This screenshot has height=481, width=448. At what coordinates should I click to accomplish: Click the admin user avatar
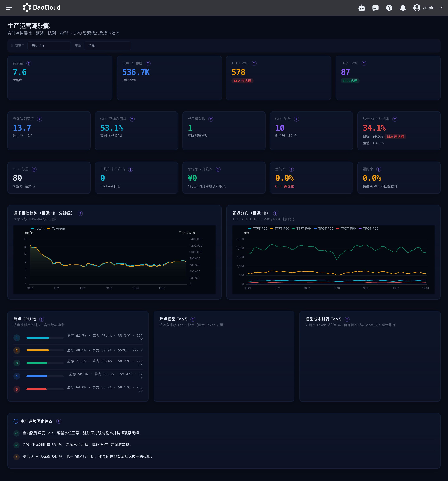(417, 8)
